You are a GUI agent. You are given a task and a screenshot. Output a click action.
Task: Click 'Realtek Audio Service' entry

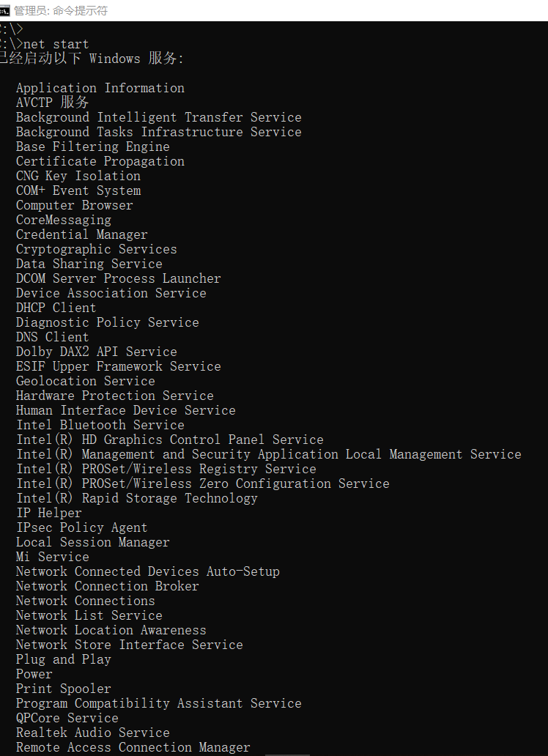click(x=92, y=733)
